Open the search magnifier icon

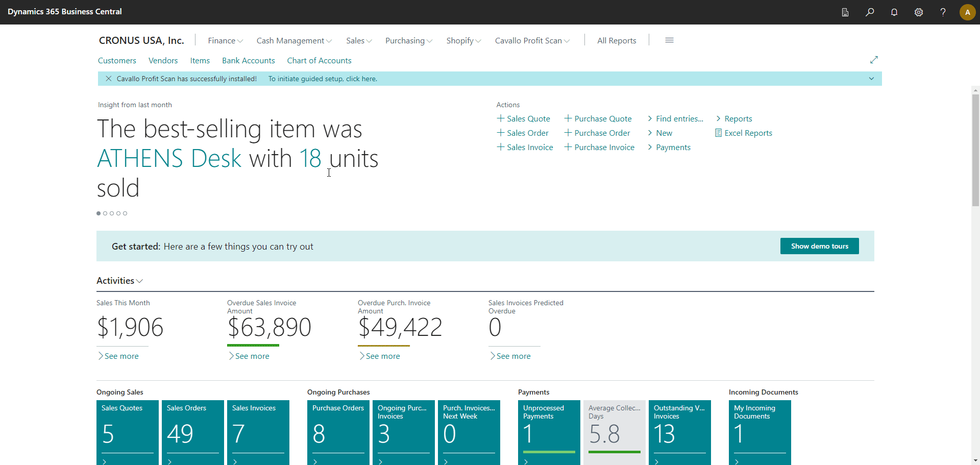click(x=870, y=12)
